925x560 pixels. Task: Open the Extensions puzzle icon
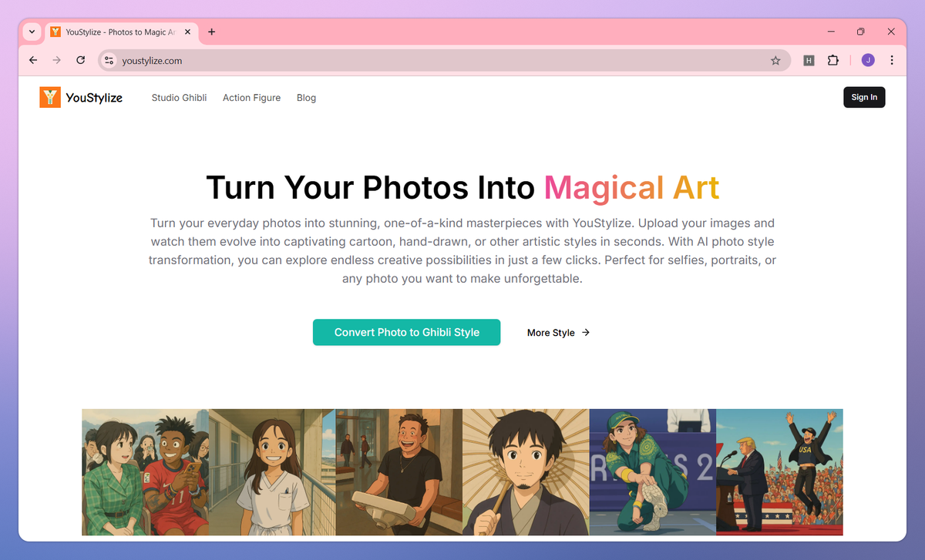pyautogui.click(x=832, y=60)
